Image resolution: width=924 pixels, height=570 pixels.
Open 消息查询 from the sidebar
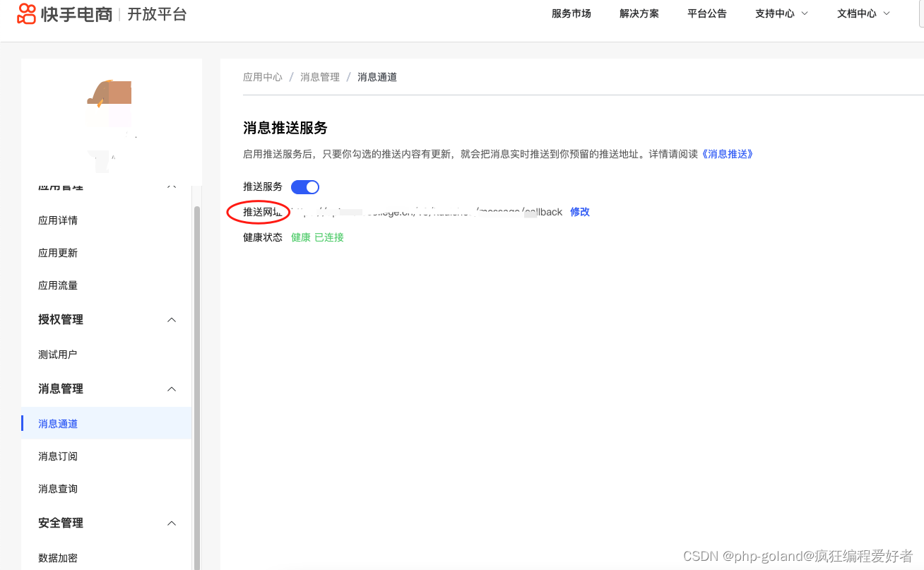[57, 488]
